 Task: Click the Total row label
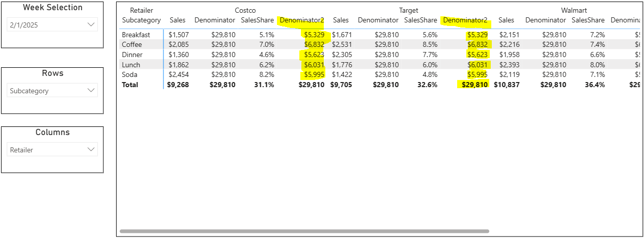tap(130, 85)
